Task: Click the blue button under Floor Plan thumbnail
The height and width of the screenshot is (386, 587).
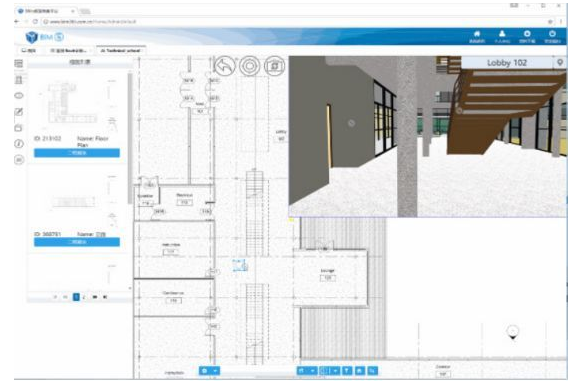Action: pyautogui.click(x=77, y=153)
